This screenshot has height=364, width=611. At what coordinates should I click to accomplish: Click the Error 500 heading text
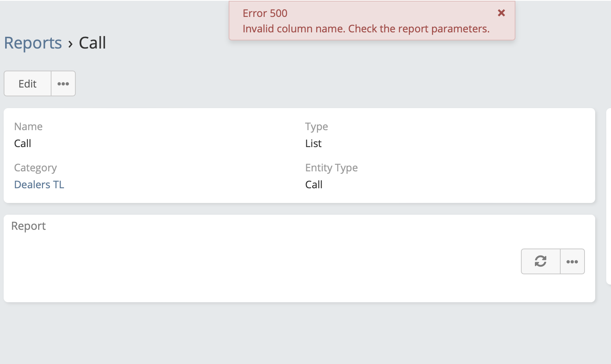click(265, 13)
